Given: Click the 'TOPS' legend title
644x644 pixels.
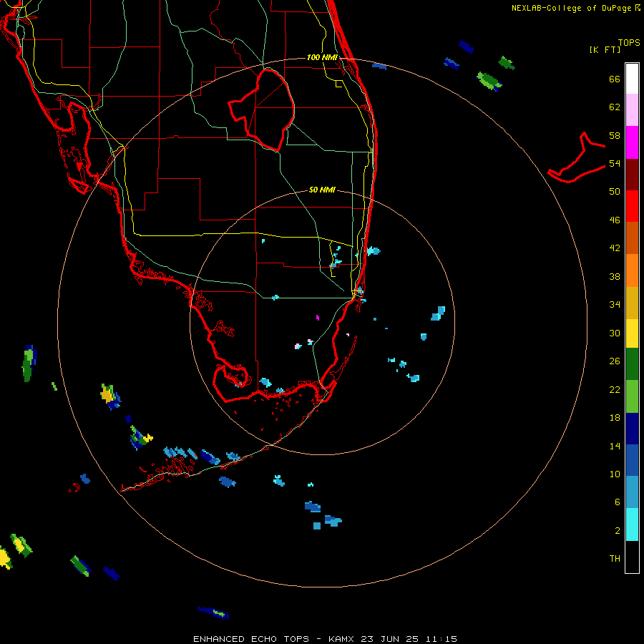Looking at the screenshot, I should (629, 43).
